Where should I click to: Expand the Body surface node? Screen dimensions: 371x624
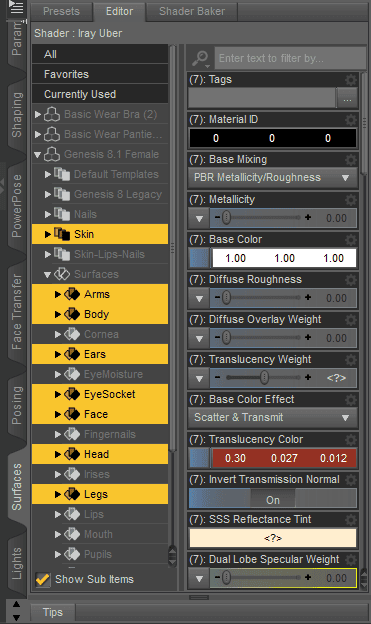[58, 314]
